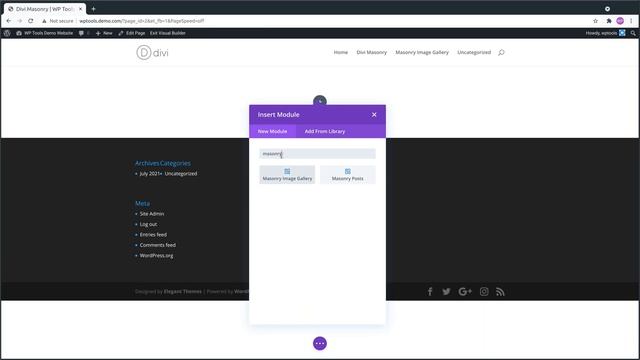
Task: Select the Masonry Posts module
Action: pyautogui.click(x=347, y=175)
